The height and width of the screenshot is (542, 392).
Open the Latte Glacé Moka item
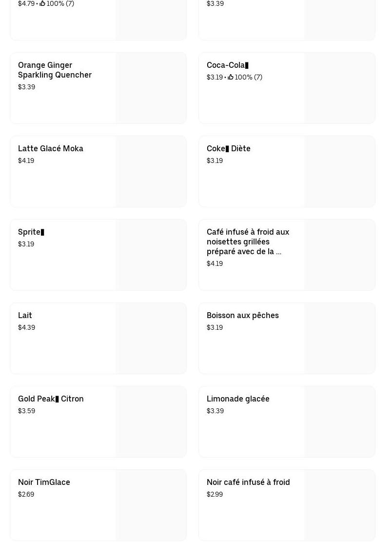click(51, 148)
